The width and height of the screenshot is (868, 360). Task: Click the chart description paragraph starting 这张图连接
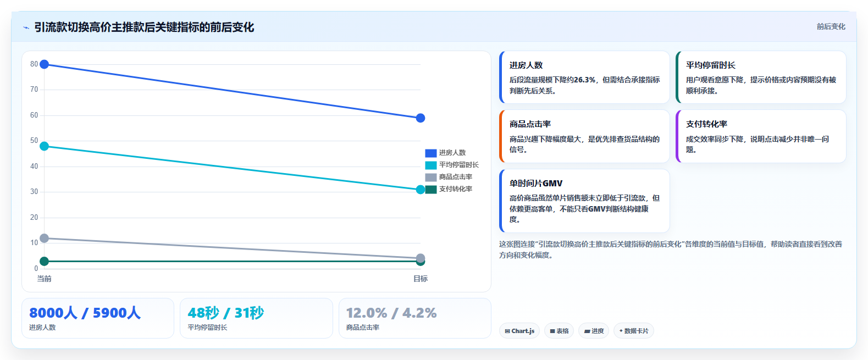pyautogui.click(x=671, y=250)
